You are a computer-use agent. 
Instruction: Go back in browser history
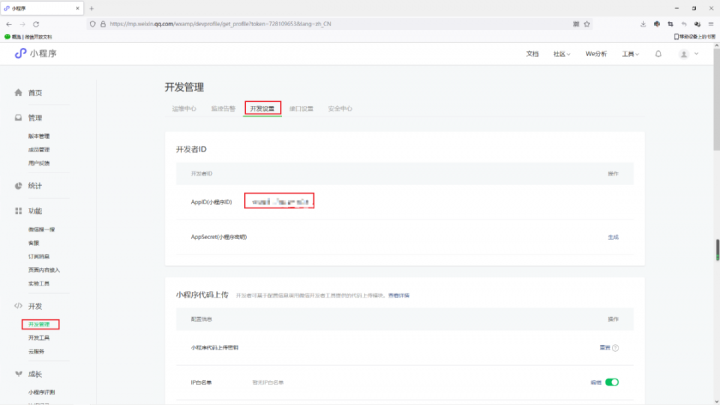pyautogui.click(x=9, y=24)
